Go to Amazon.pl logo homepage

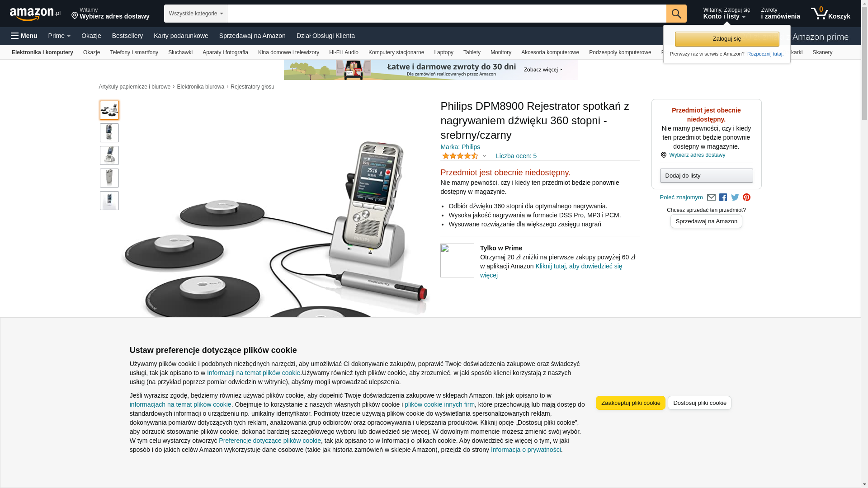pos(35,14)
